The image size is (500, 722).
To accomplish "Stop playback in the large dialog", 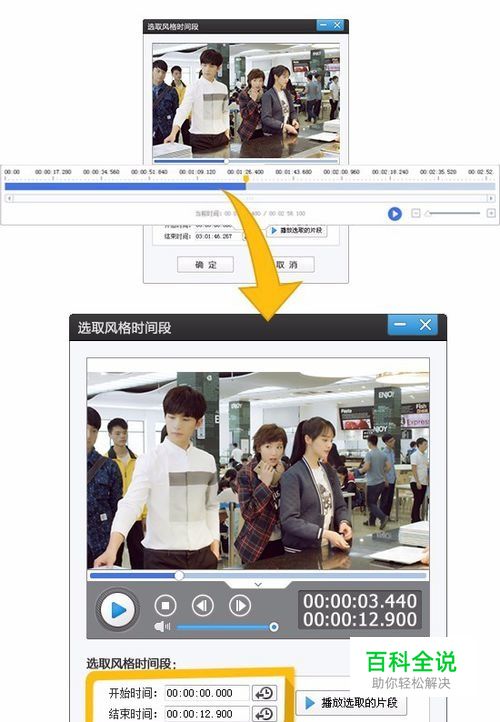I will click(x=166, y=605).
